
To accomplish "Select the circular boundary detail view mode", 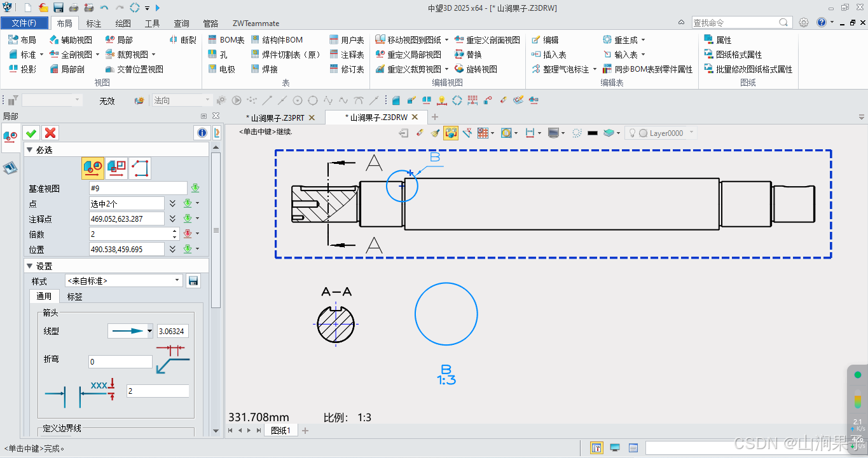I will click(x=93, y=168).
